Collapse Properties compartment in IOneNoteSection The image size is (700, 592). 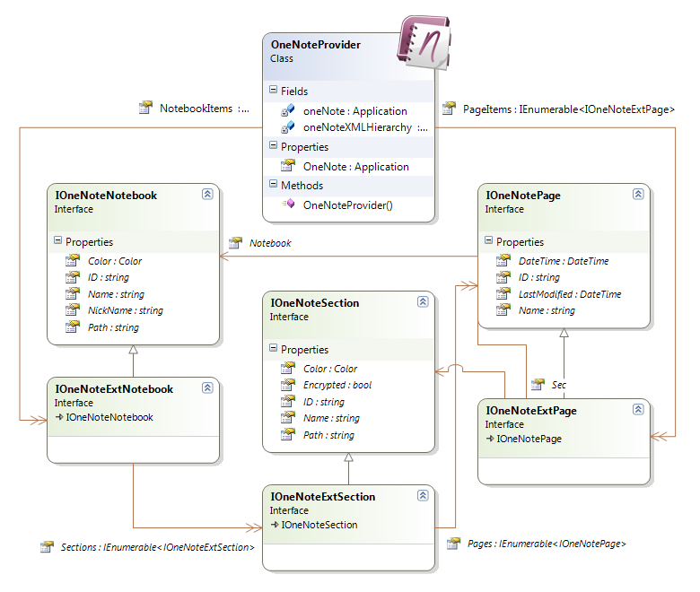coord(273,348)
